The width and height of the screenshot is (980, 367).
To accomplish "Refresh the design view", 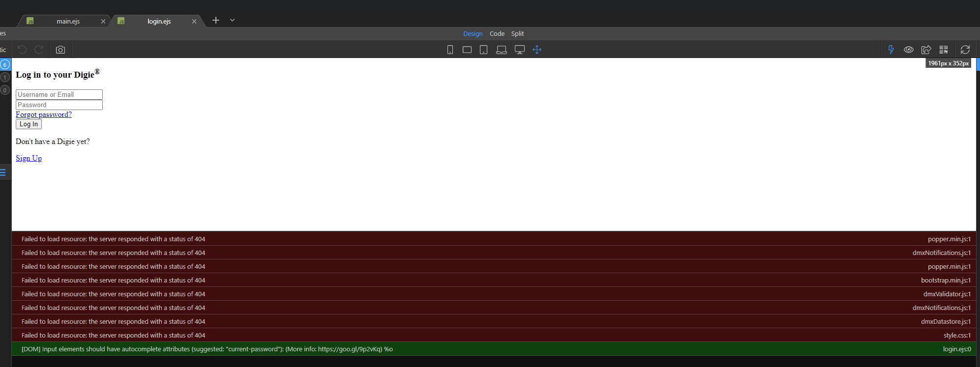I will (965, 50).
